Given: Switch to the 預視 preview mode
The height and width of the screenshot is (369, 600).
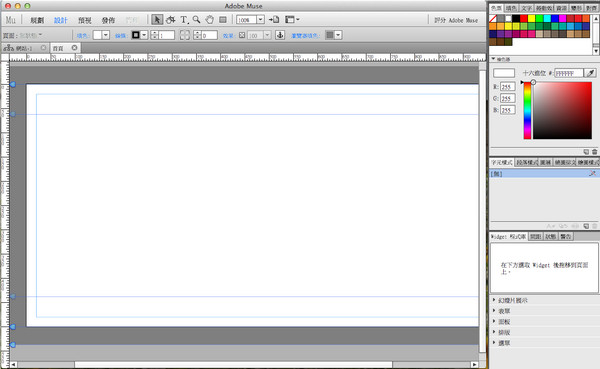Looking at the screenshot, I should (x=85, y=20).
